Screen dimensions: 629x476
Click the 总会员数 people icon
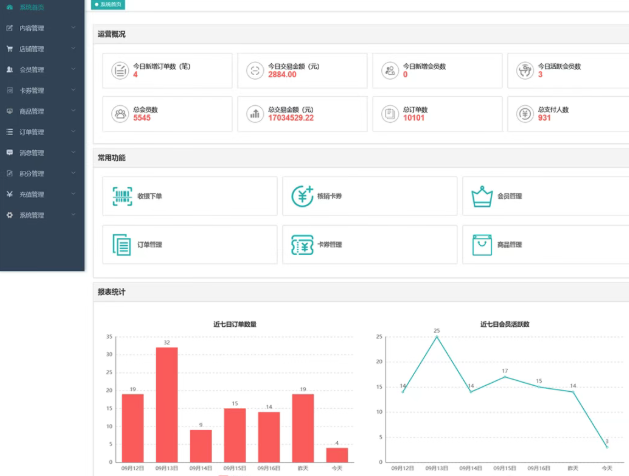click(120, 114)
